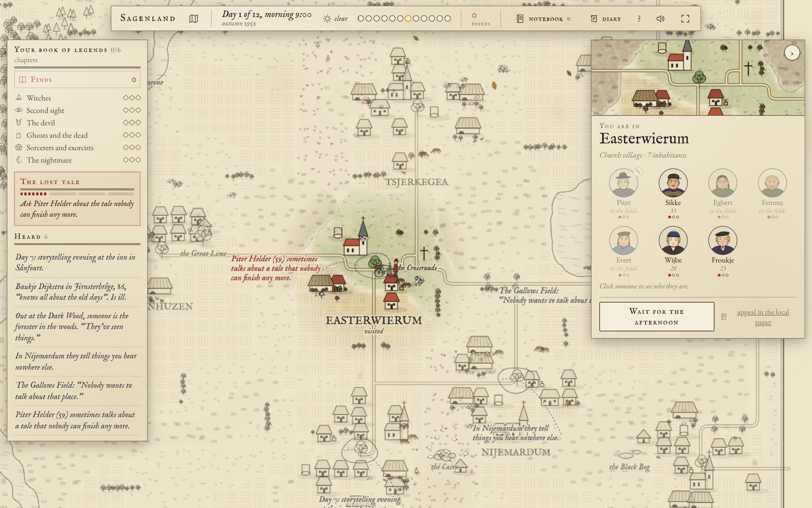Image resolution: width=812 pixels, height=508 pixels.
Task: Click heard rumor Day 7 storytelling evening
Action: pyautogui.click(x=77, y=262)
